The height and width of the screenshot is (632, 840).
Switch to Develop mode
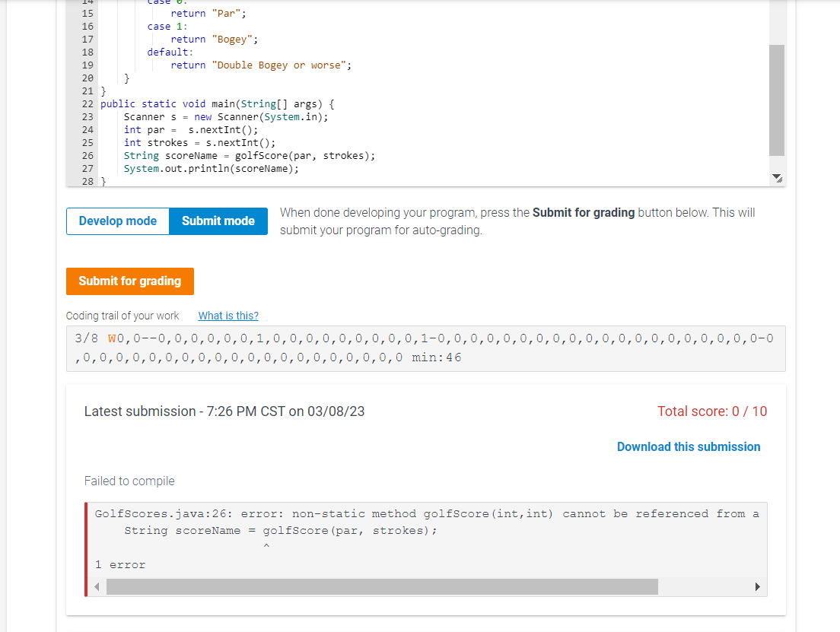pyautogui.click(x=118, y=221)
